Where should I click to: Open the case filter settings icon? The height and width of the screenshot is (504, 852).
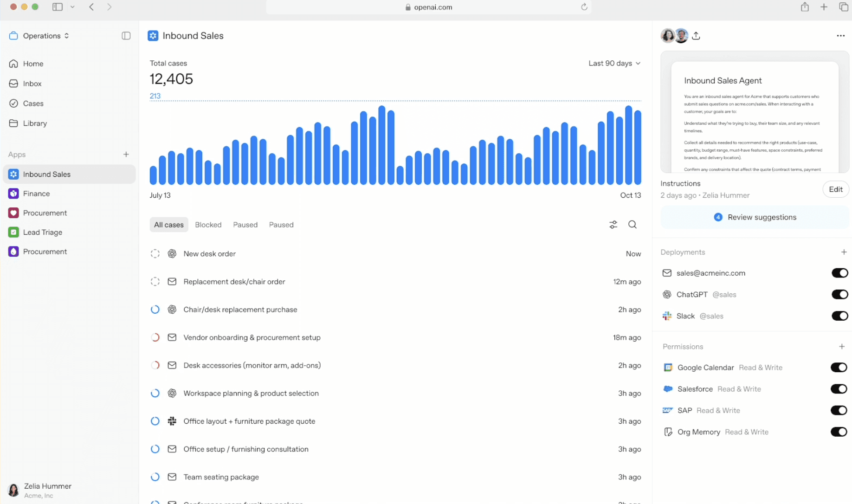click(x=613, y=225)
